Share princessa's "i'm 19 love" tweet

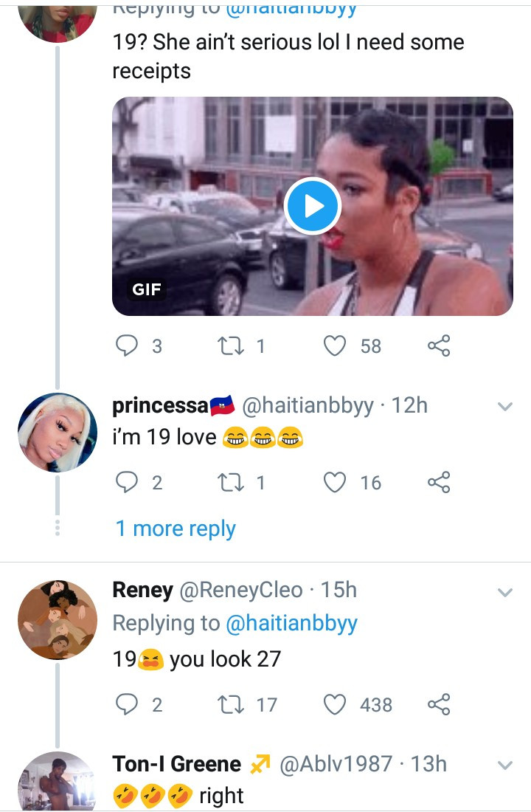439,483
